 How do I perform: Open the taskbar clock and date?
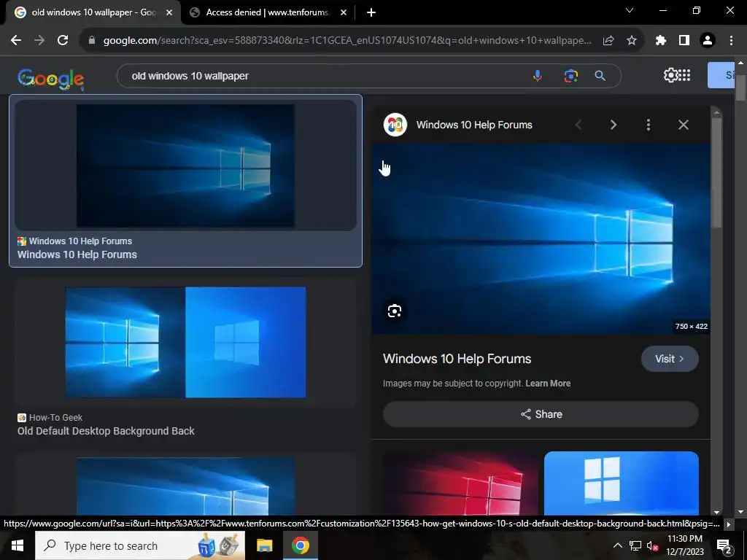click(684, 545)
